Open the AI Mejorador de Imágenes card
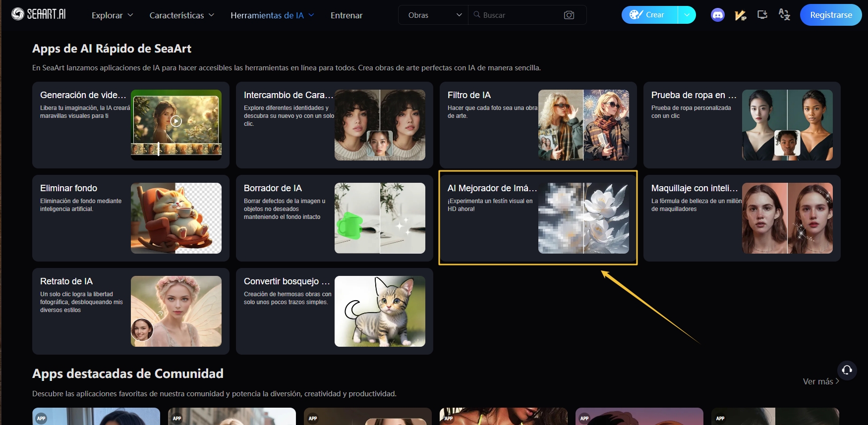This screenshot has height=425, width=868. click(x=538, y=218)
